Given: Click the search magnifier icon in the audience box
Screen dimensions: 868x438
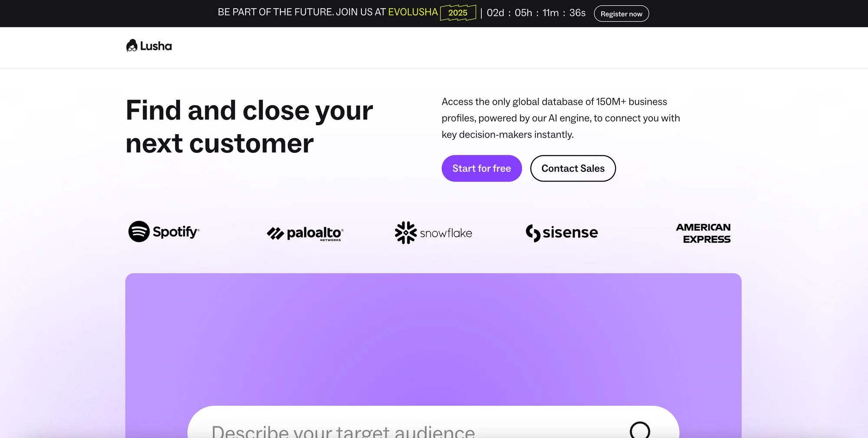Looking at the screenshot, I should click(640, 430).
